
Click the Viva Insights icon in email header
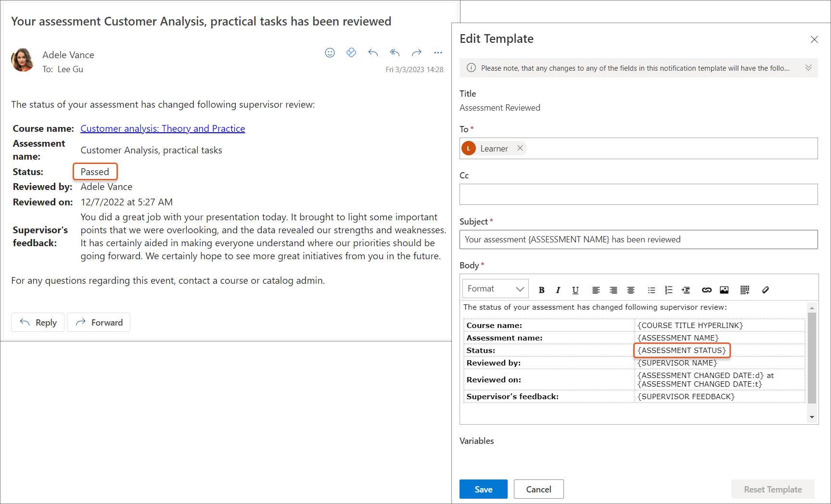click(x=351, y=53)
